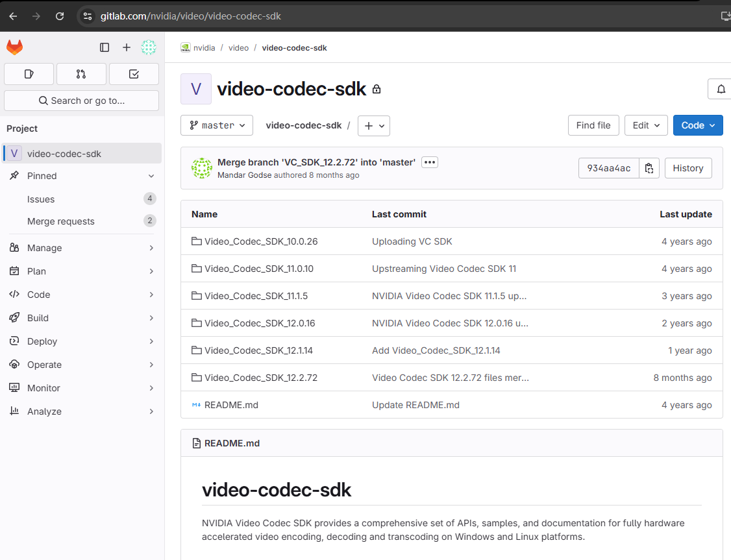
Task: Expand the Code sidebar menu
Action: pos(82,295)
